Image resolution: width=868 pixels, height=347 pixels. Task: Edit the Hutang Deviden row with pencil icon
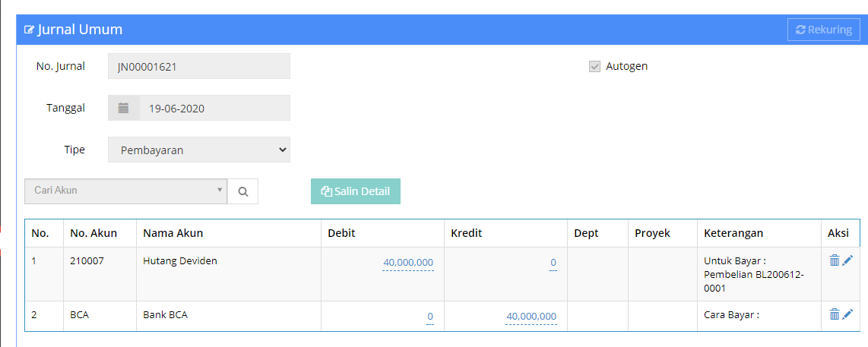coord(847,260)
